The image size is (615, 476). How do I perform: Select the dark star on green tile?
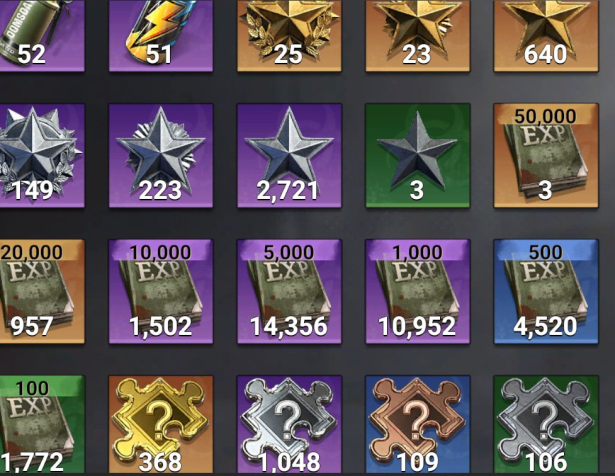pos(418,155)
